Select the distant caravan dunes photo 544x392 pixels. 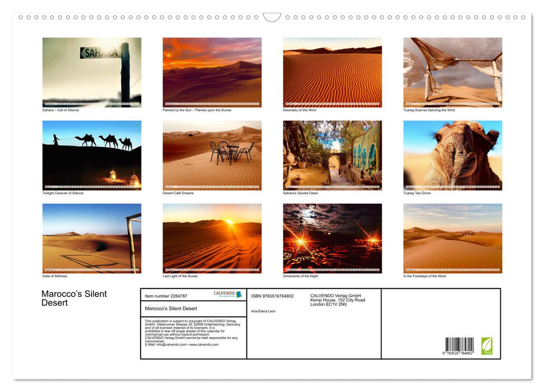click(453, 239)
